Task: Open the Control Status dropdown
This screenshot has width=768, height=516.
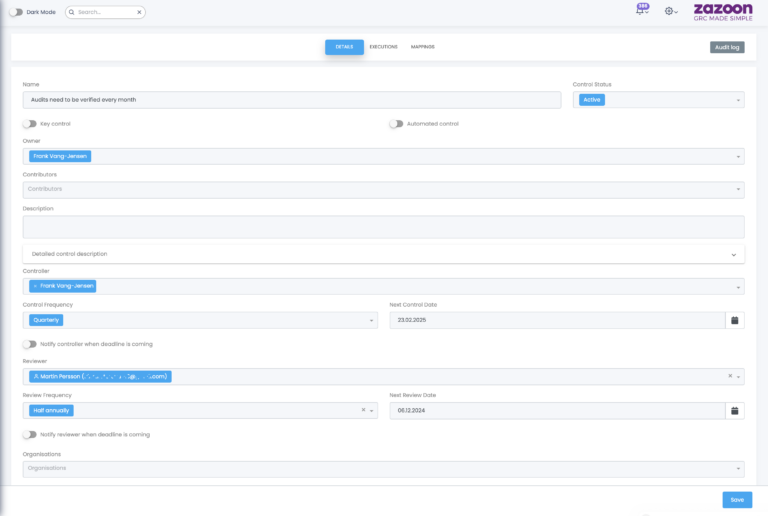Action: (x=657, y=100)
